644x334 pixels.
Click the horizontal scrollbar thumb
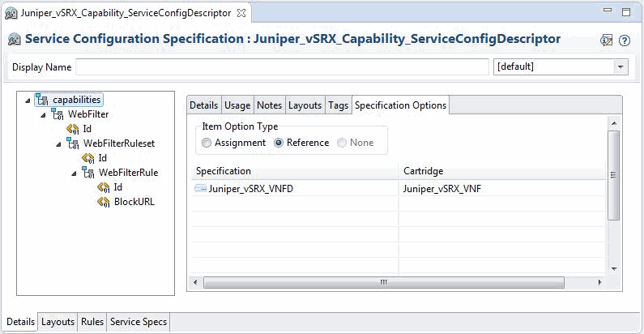click(x=384, y=282)
